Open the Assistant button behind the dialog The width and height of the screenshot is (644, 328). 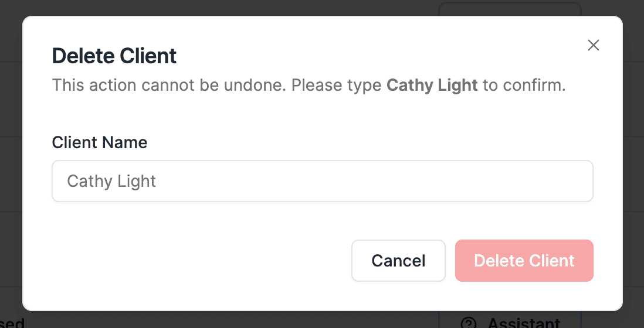click(x=510, y=322)
